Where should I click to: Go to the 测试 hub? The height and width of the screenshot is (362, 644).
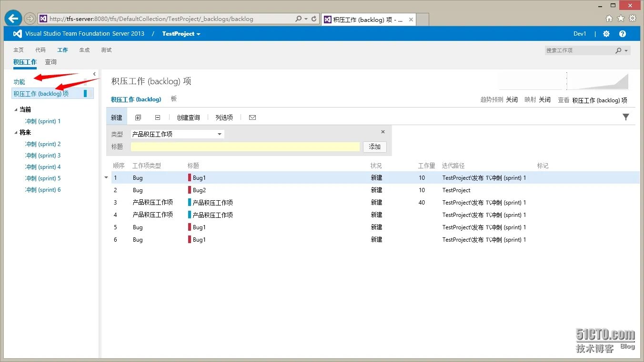point(106,50)
